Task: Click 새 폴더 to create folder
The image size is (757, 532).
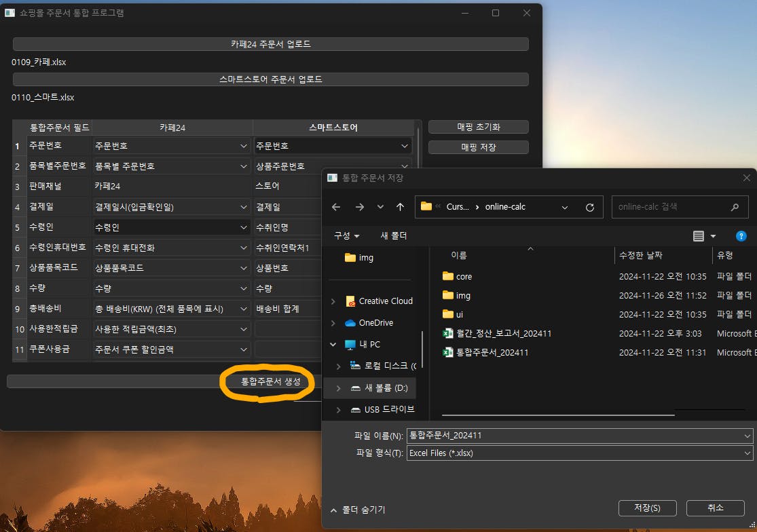Action: pos(394,236)
